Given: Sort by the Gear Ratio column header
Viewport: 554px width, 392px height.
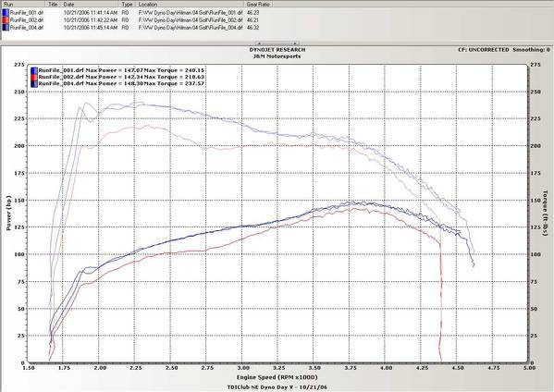Looking at the screenshot, I should [x=258, y=5].
